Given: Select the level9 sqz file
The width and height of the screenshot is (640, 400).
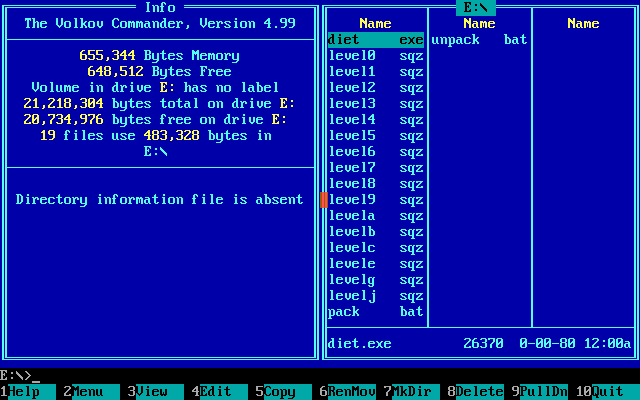Looking at the screenshot, I should pos(376,200).
